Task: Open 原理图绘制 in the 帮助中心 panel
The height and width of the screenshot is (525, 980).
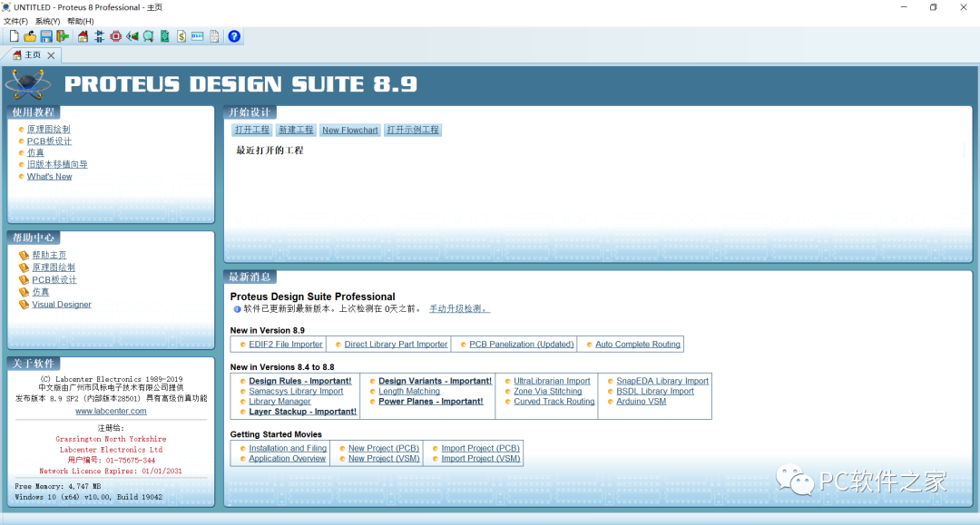Action: pos(54,267)
